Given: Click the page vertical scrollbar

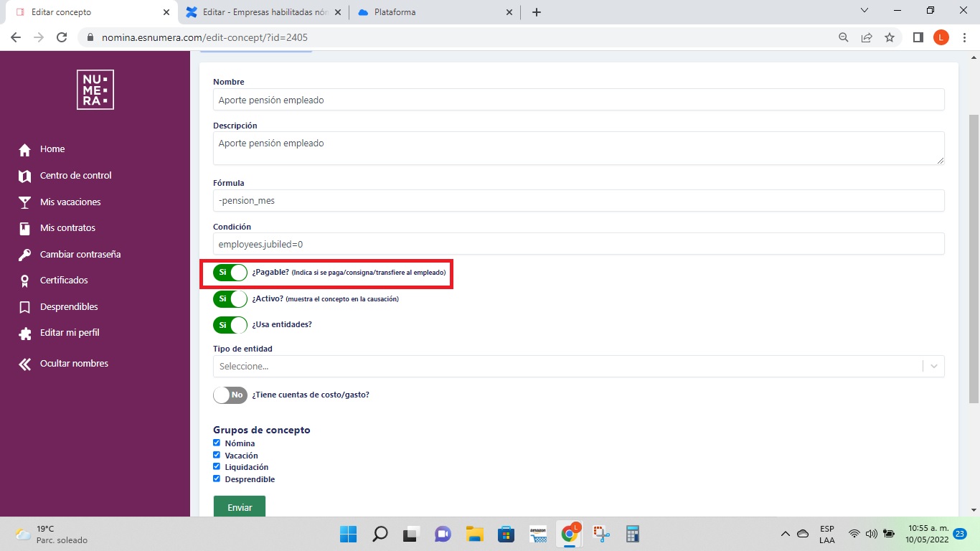Looking at the screenshot, I should click(974, 258).
